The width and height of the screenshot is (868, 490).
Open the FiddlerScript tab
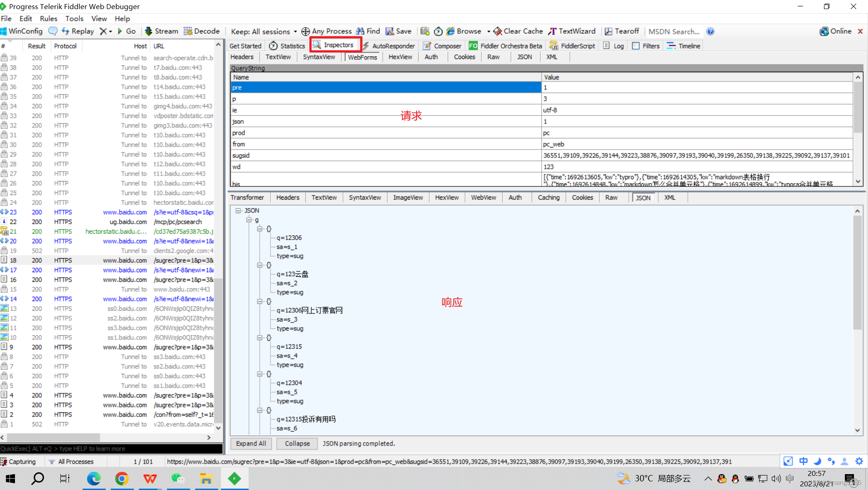click(x=572, y=46)
